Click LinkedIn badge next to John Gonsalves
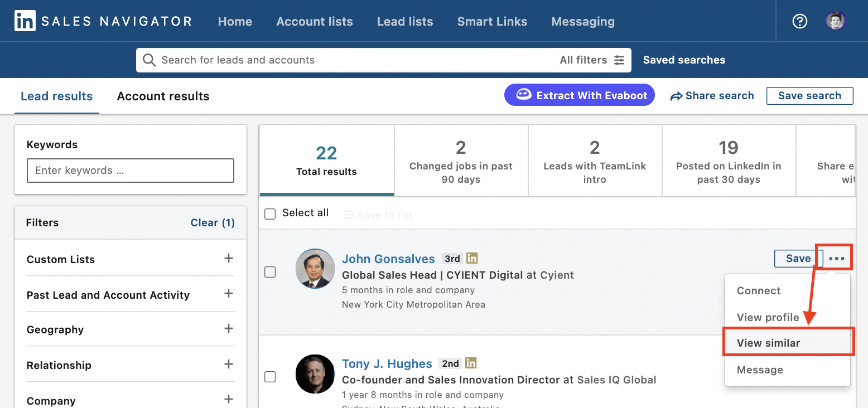The height and width of the screenshot is (408, 868). tap(472, 258)
